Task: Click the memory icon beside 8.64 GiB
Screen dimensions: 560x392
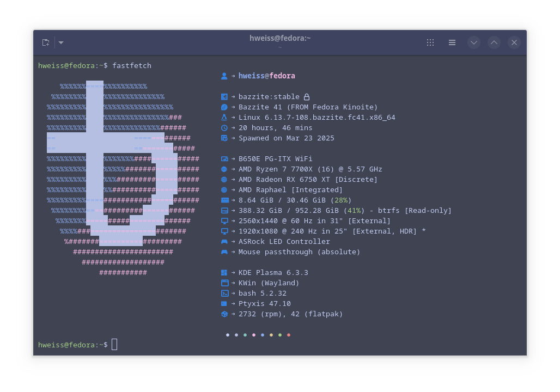Action: pos(224,200)
